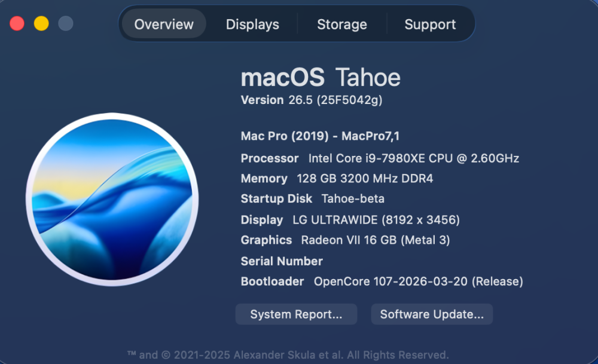Click Radeon VII 16 GB (Metal 3) value
Viewport: 598px width, 364px height.
click(x=376, y=240)
